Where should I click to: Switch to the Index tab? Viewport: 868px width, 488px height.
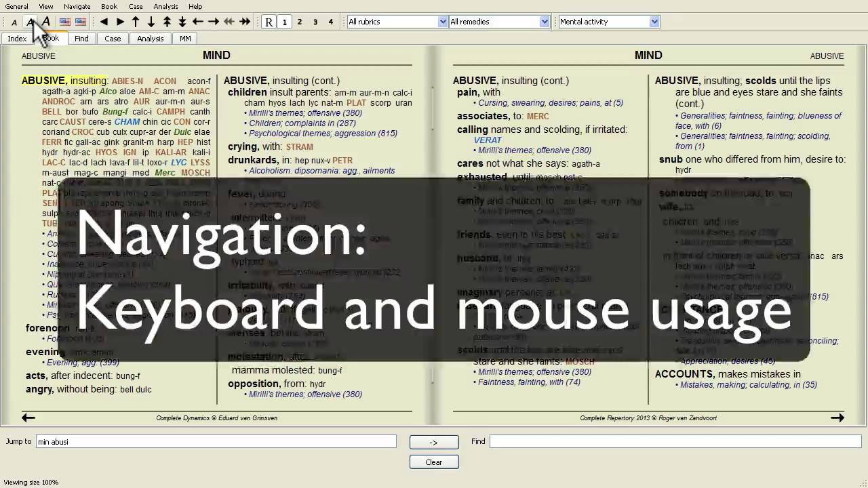(x=17, y=39)
